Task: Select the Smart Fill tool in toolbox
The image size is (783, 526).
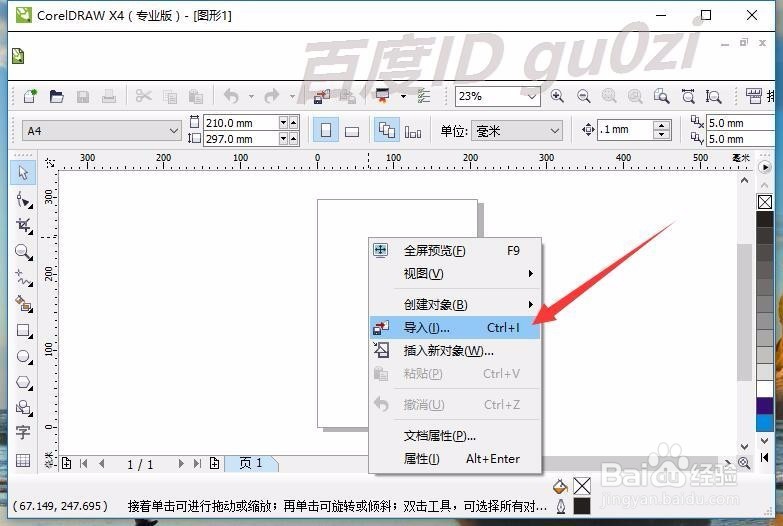Action: [x=23, y=303]
